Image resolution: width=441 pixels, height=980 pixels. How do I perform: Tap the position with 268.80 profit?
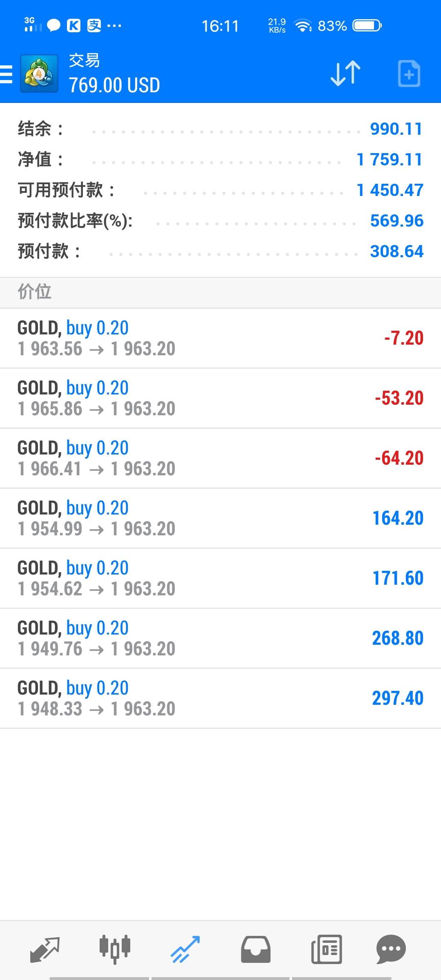220,638
